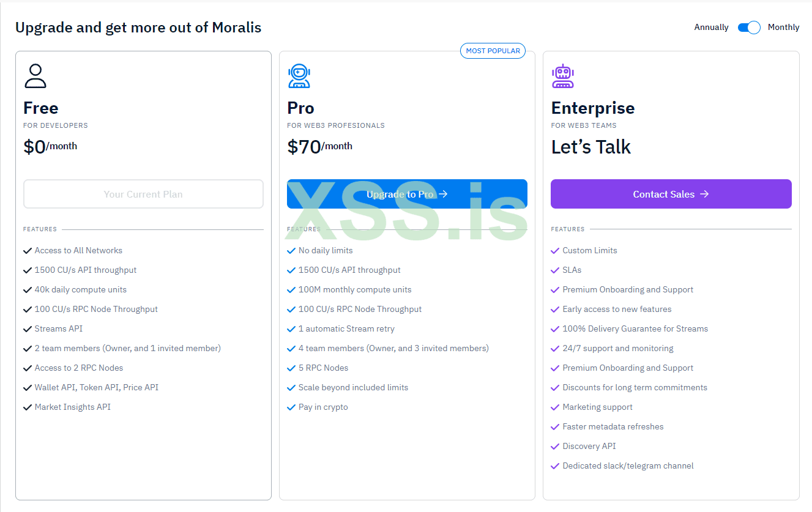This screenshot has width=812, height=512.
Task: Click the Your Current Plan button
Action: click(143, 194)
